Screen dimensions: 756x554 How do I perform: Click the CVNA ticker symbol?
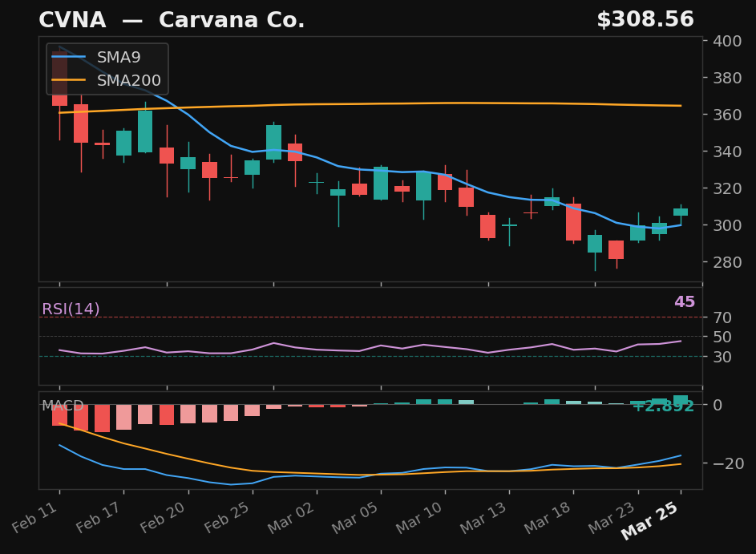click(x=72, y=19)
